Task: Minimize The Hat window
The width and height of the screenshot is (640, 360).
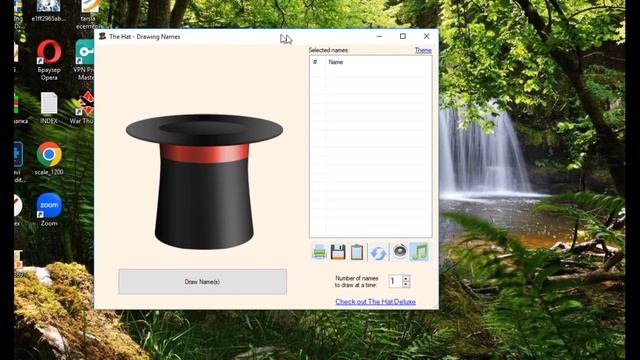Action: (380, 36)
